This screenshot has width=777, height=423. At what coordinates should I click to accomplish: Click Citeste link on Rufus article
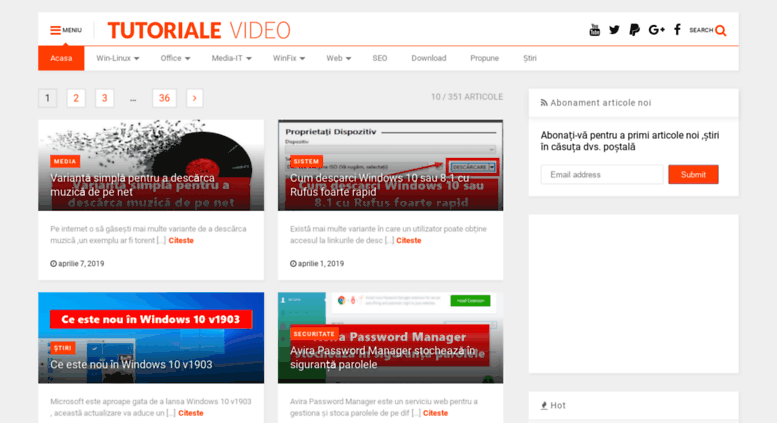pos(409,241)
